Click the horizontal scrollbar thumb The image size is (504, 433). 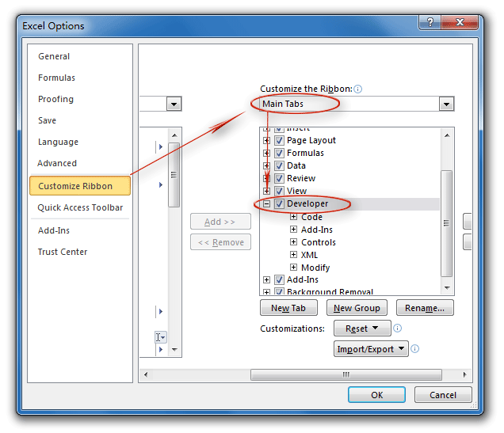346,374
